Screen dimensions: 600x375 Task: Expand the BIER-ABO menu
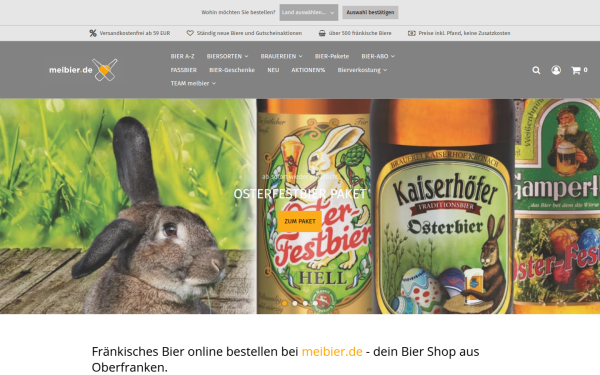point(378,56)
